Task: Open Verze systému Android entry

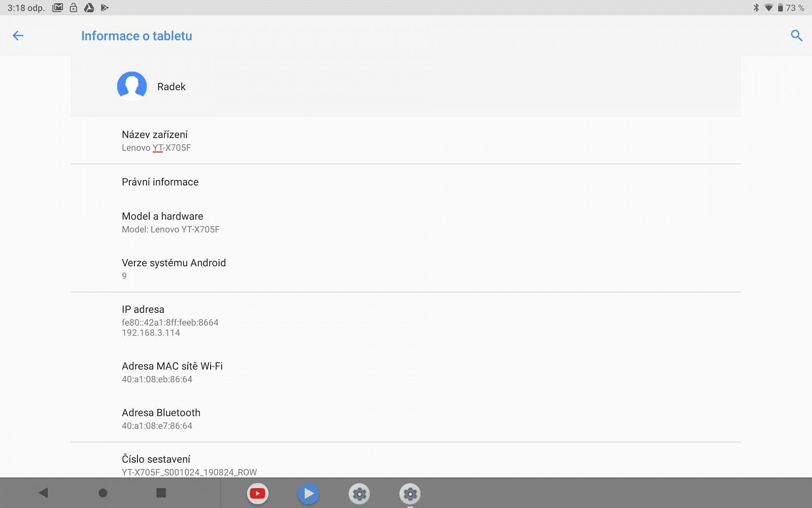Action: (x=406, y=269)
